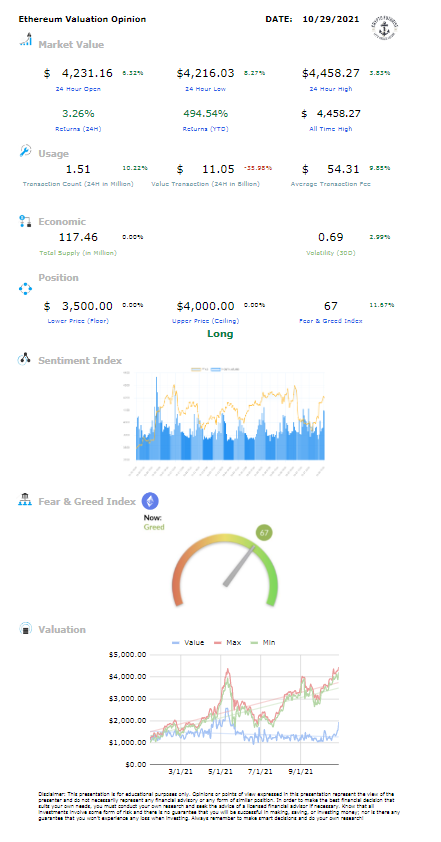
Task: Click the Valuation section icon
Action: pyautogui.click(x=25, y=628)
